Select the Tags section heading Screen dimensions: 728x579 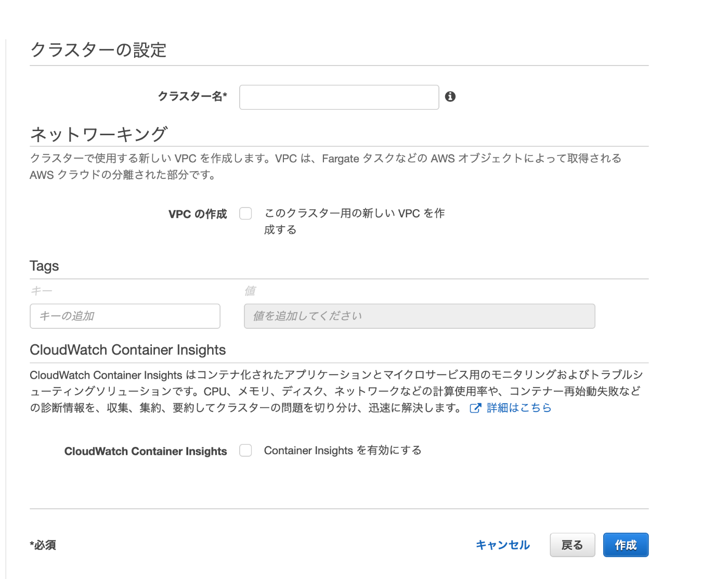pos(44,266)
